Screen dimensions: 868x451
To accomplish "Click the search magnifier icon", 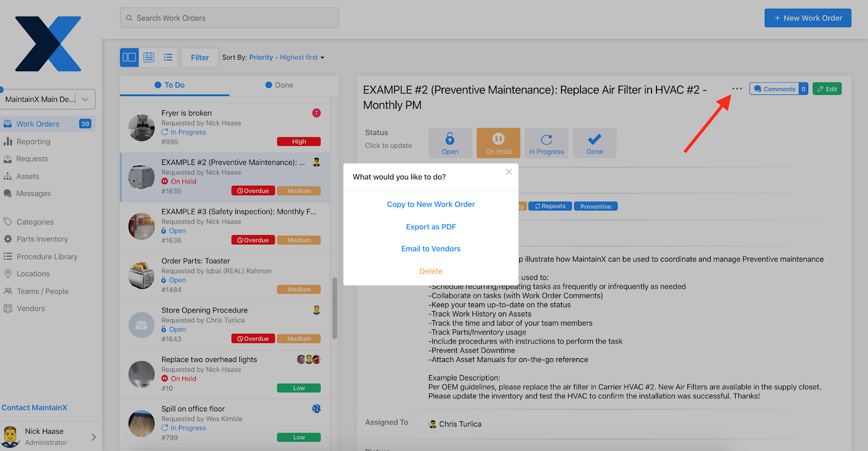I will pyautogui.click(x=129, y=18).
